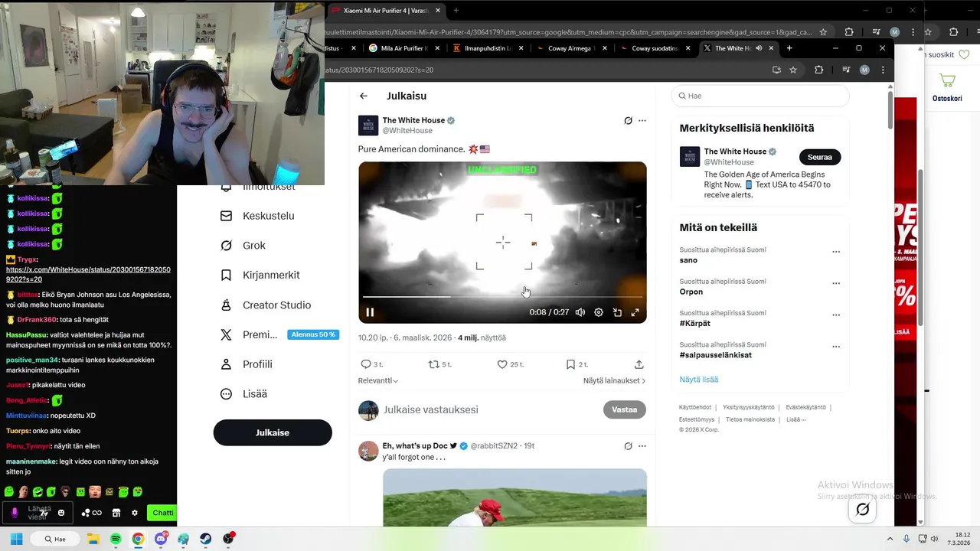Mute The White House tab audio
Image resolution: width=980 pixels, height=551 pixels.
point(759,48)
